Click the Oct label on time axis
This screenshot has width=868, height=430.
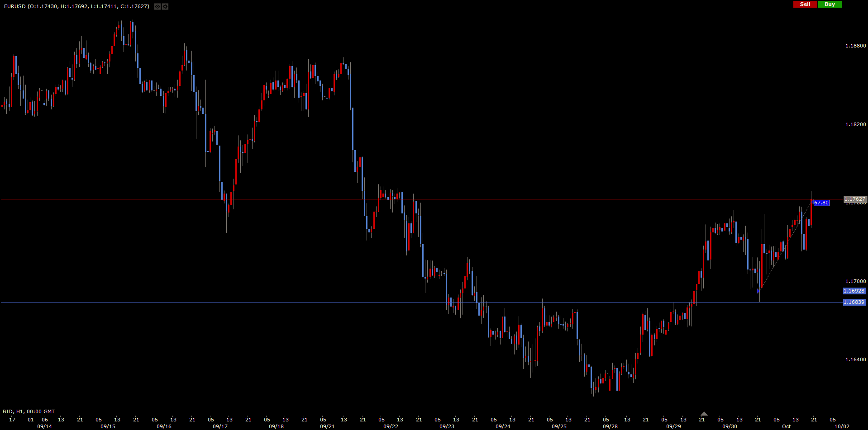pyautogui.click(x=787, y=426)
